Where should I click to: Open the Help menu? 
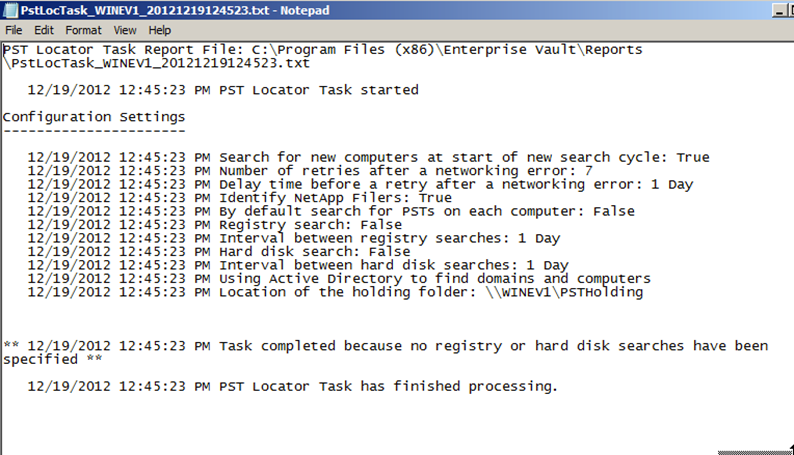(160, 30)
